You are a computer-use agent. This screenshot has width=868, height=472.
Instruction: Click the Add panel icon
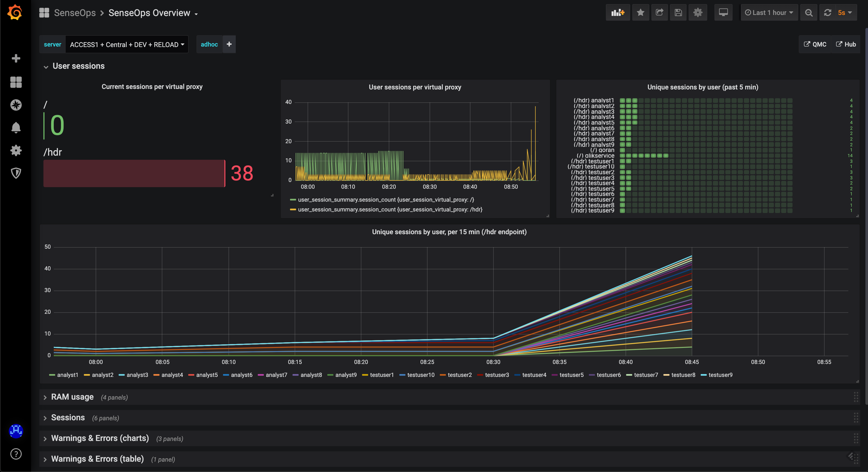[x=618, y=13]
